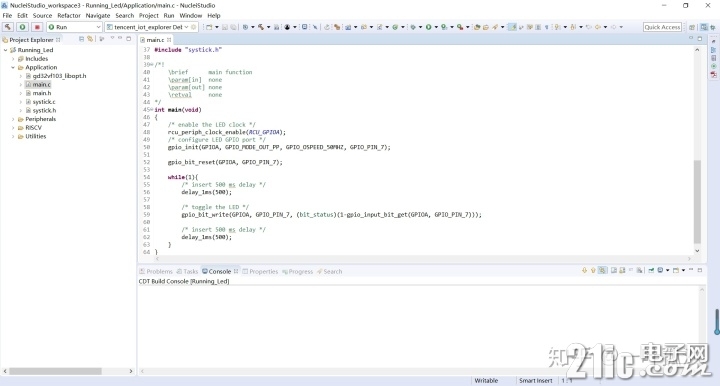Collapse the Application folder
This screenshot has height=386, width=720.
coord(13,67)
